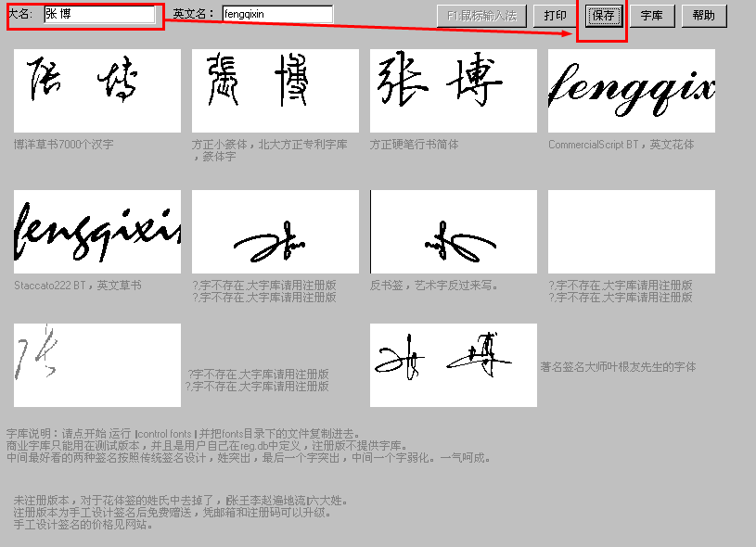Click the 打印 print button
The width and height of the screenshot is (756, 547).
[555, 16]
